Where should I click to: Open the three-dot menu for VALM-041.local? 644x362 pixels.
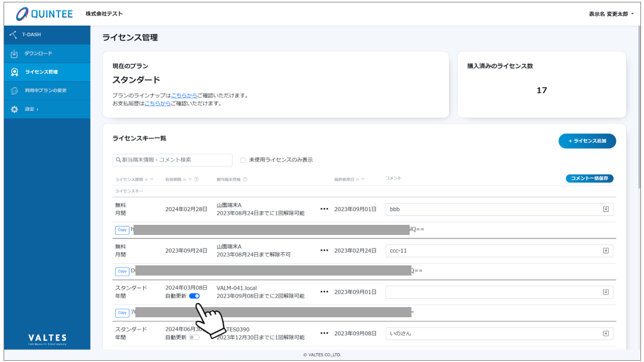324,292
